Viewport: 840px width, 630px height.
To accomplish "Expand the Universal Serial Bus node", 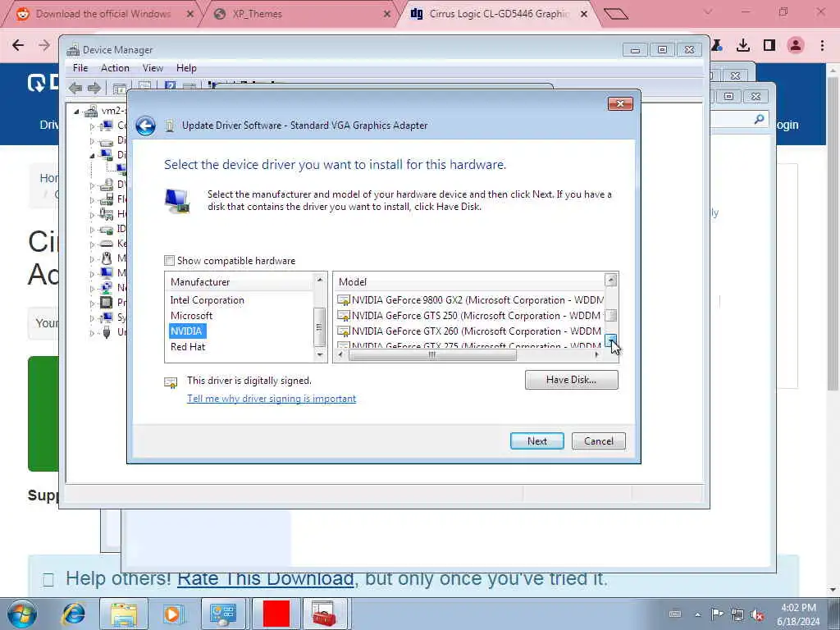I will pos(92,333).
